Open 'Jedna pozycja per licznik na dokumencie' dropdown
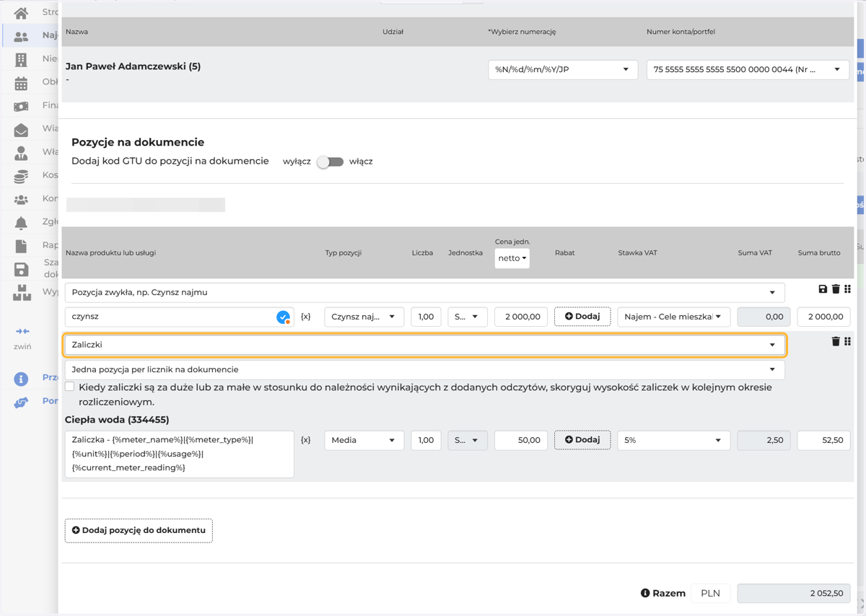This screenshot has width=866, height=616. pos(425,369)
